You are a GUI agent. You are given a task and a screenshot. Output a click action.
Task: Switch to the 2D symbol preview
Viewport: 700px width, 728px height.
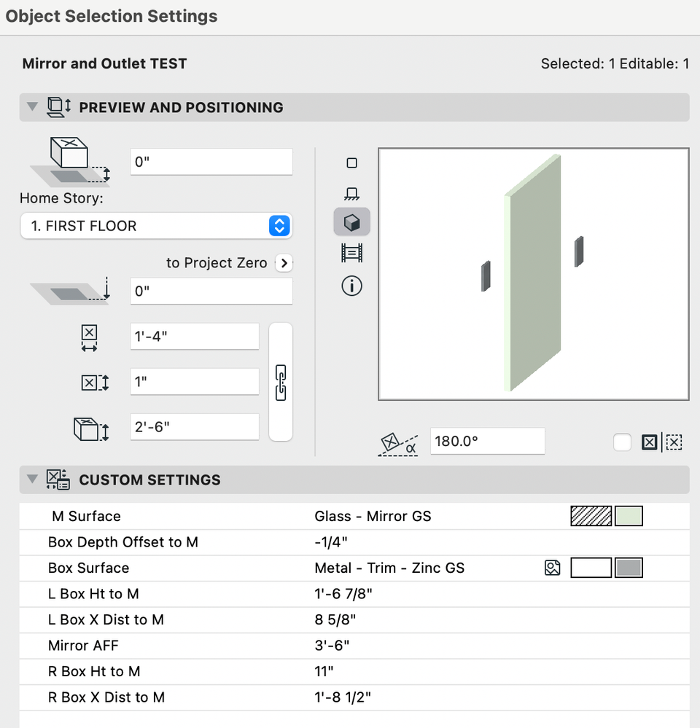coord(351,163)
